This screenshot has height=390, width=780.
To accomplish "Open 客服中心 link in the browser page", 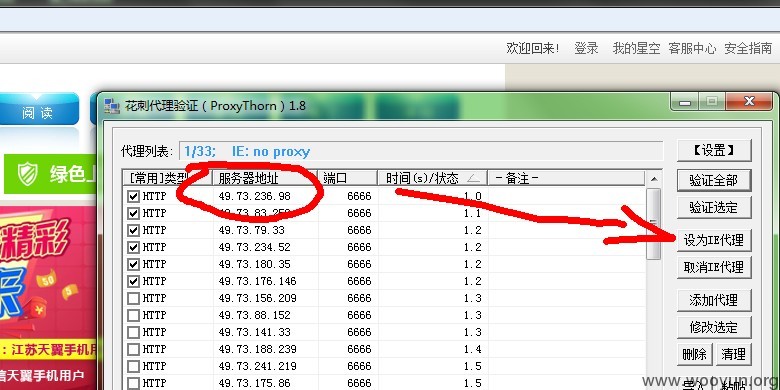I will pos(692,48).
